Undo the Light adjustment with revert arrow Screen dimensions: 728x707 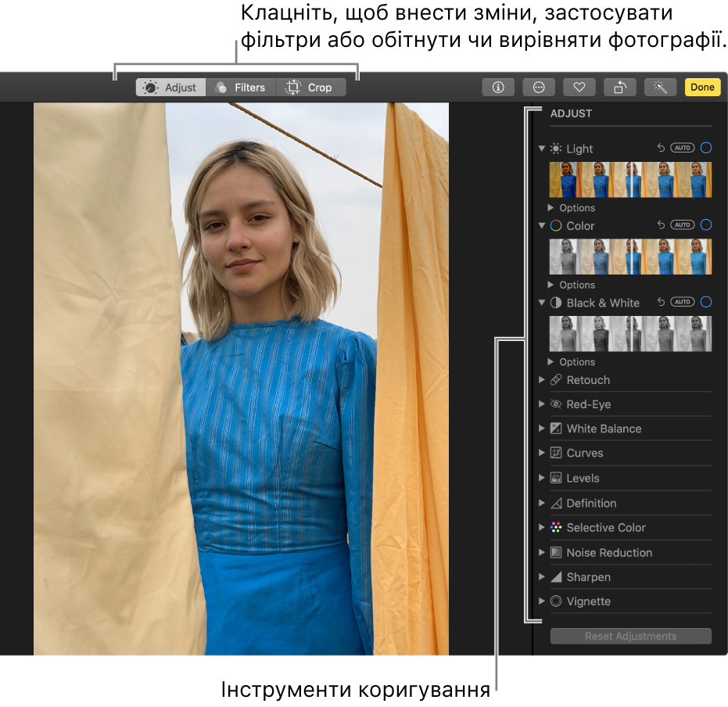[661, 148]
